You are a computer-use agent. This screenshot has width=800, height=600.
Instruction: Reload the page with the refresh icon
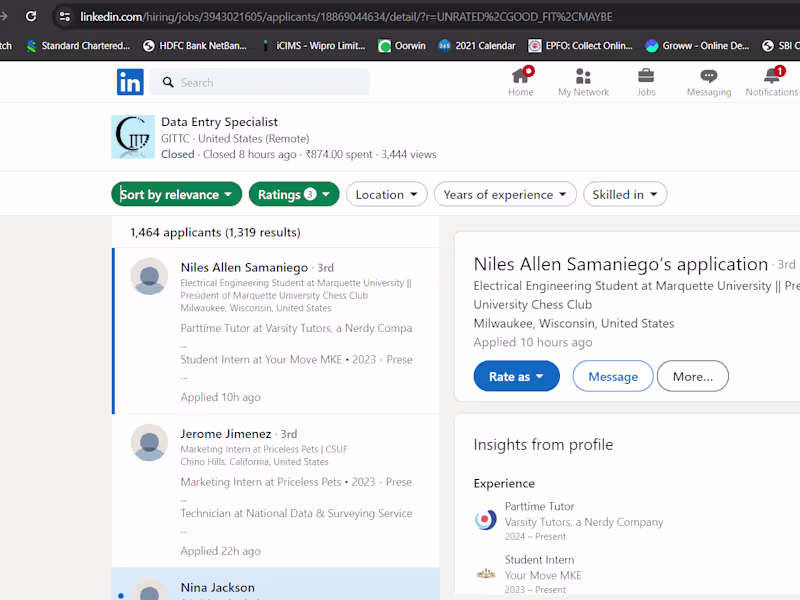click(x=30, y=15)
